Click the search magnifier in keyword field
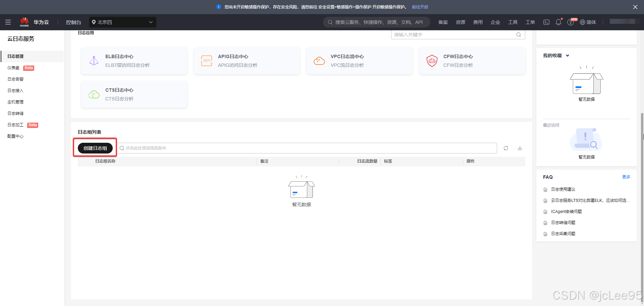The height and width of the screenshot is (306, 644). (519, 35)
